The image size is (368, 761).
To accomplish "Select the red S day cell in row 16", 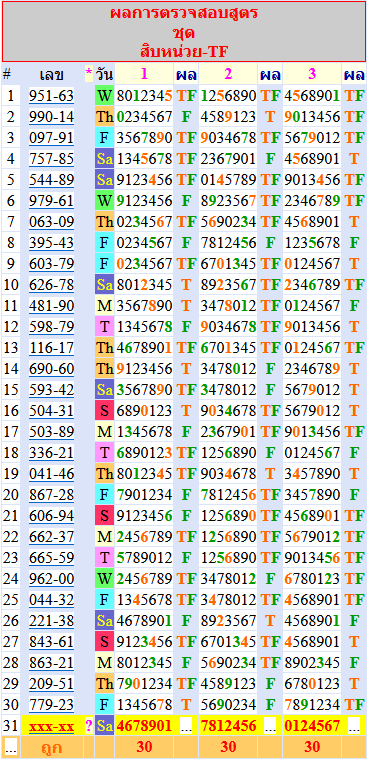I will pos(104,411).
